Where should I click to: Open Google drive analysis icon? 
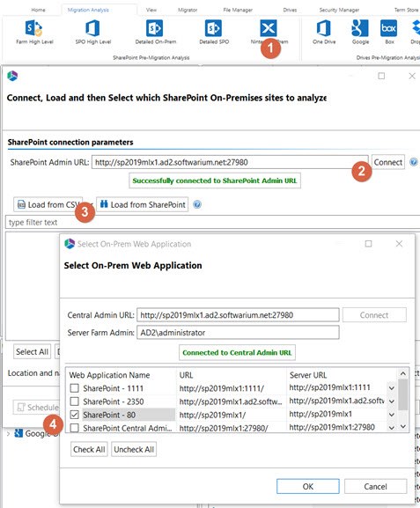[x=360, y=32]
